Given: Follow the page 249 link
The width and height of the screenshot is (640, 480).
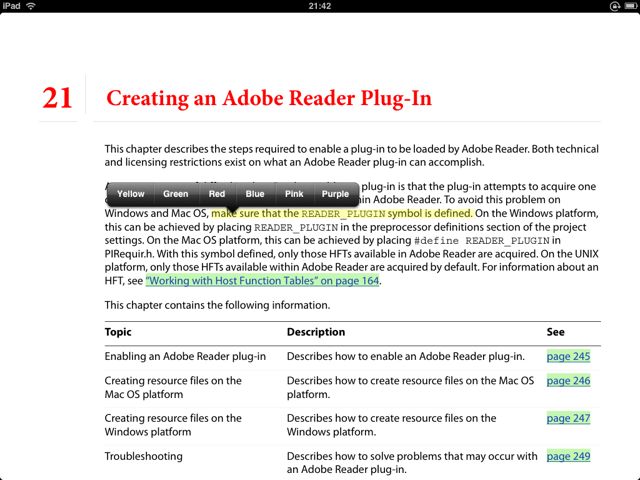Looking at the screenshot, I should click(568, 456).
